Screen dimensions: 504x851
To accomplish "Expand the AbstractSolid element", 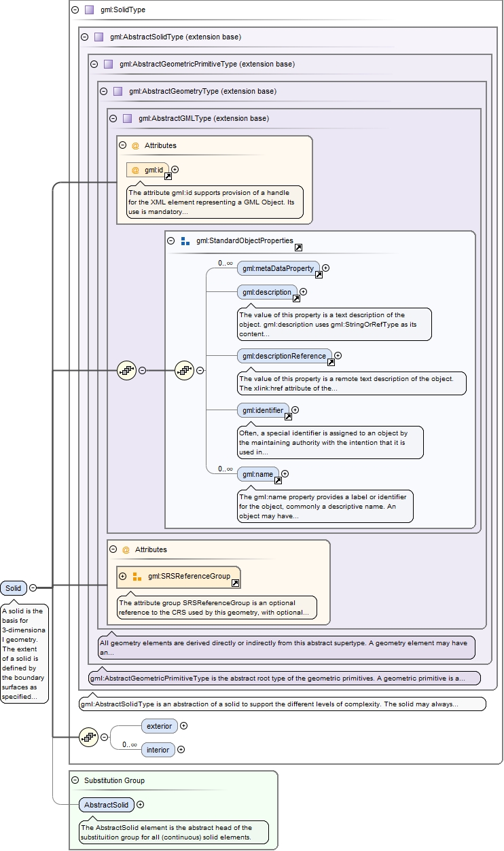I will [140, 805].
